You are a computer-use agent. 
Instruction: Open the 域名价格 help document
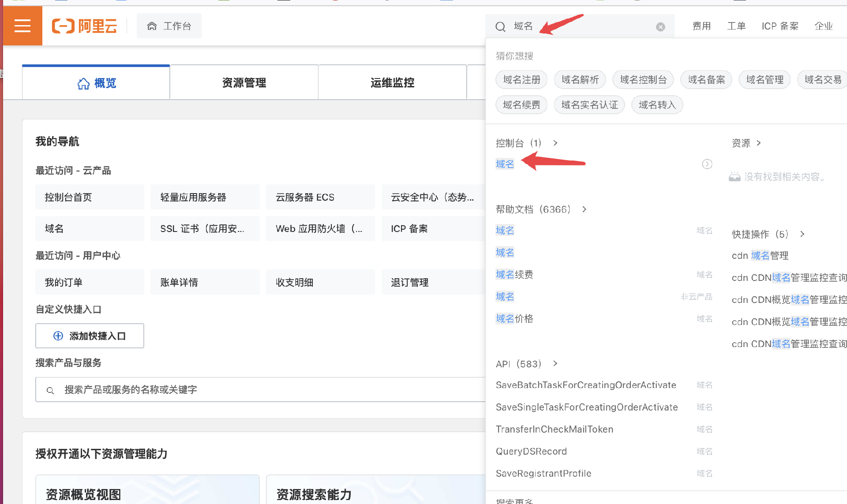[x=514, y=318]
